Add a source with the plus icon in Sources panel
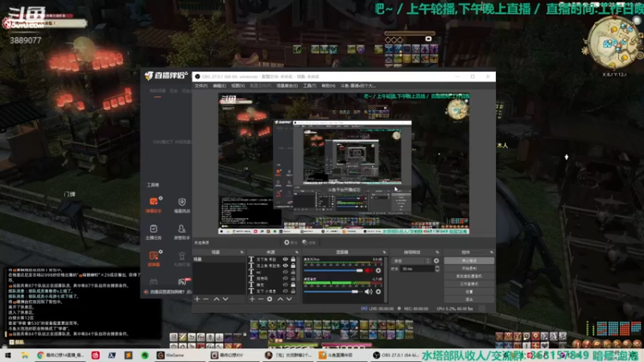The width and height of the screenshot is (644, 362). 252,298
